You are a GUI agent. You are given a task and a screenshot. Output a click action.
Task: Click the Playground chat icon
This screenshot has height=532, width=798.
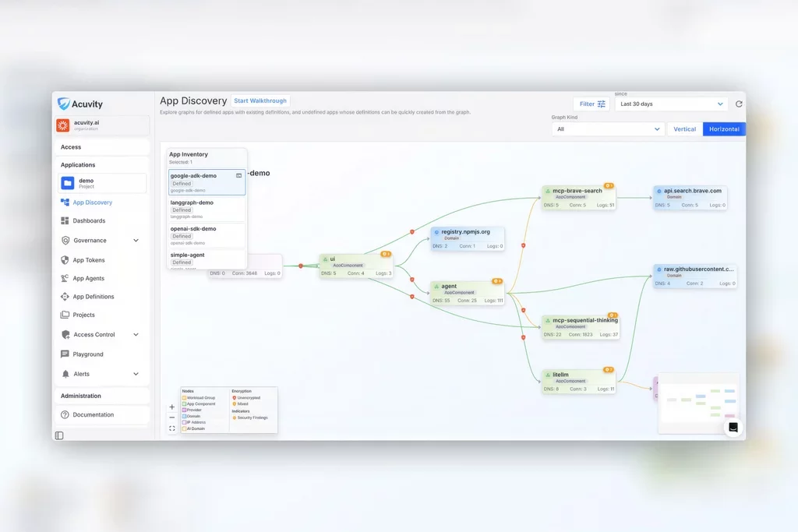pyautogui.click(x=65, y=354)
